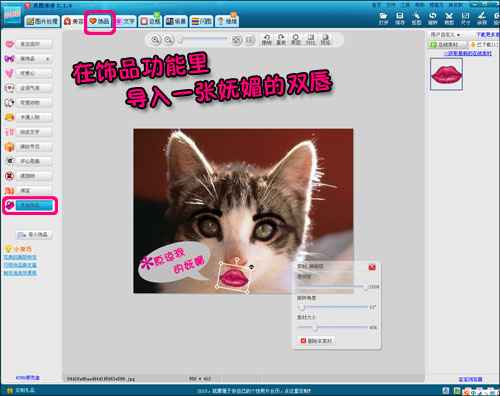This screenshot has width=500, height=396.
Task: Open the 用户自定义 dropdown
Action: pos(445,35)
